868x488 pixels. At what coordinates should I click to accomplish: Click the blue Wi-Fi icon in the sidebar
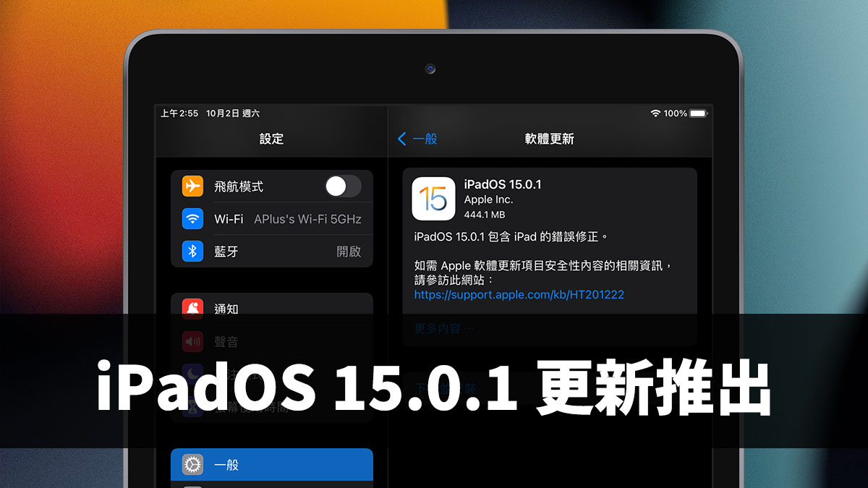coord(193,219)
